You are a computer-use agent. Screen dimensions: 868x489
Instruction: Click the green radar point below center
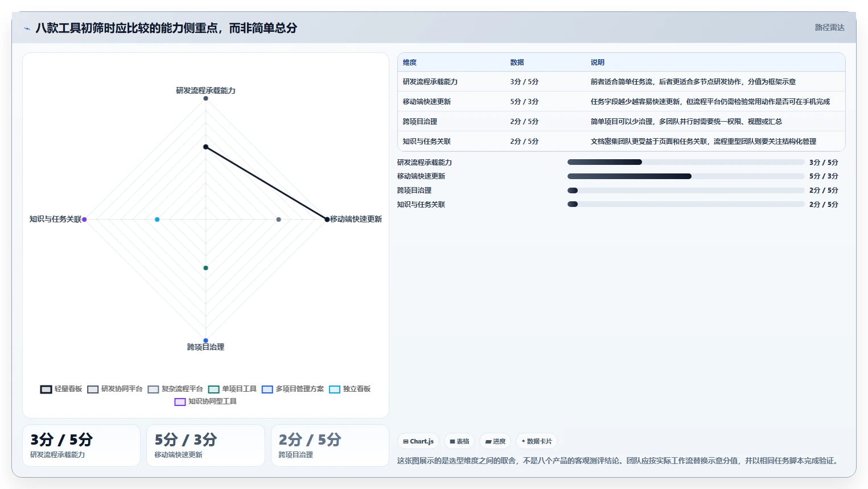205,268
